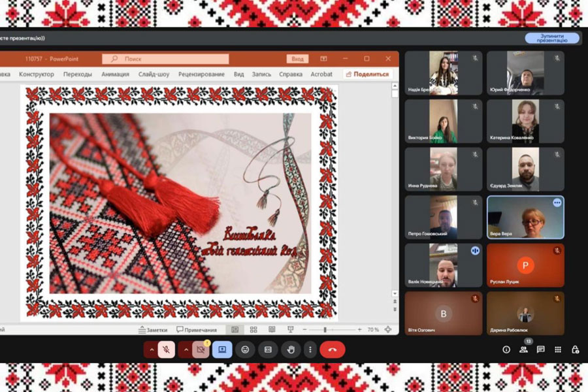This screenshot has width=588, height=392.
Task: Open the meeting chat icon
Action: click(540, 350)
